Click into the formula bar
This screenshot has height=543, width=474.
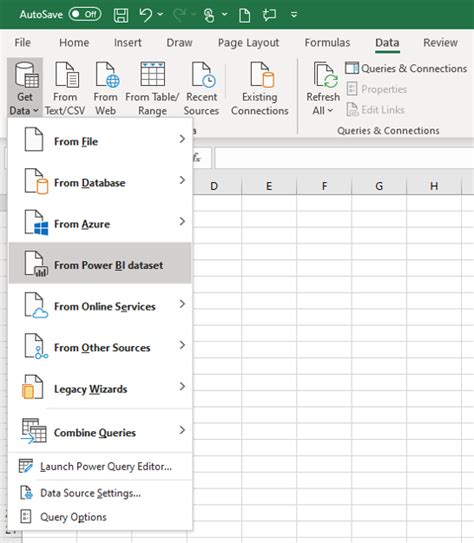pos(344,158)
